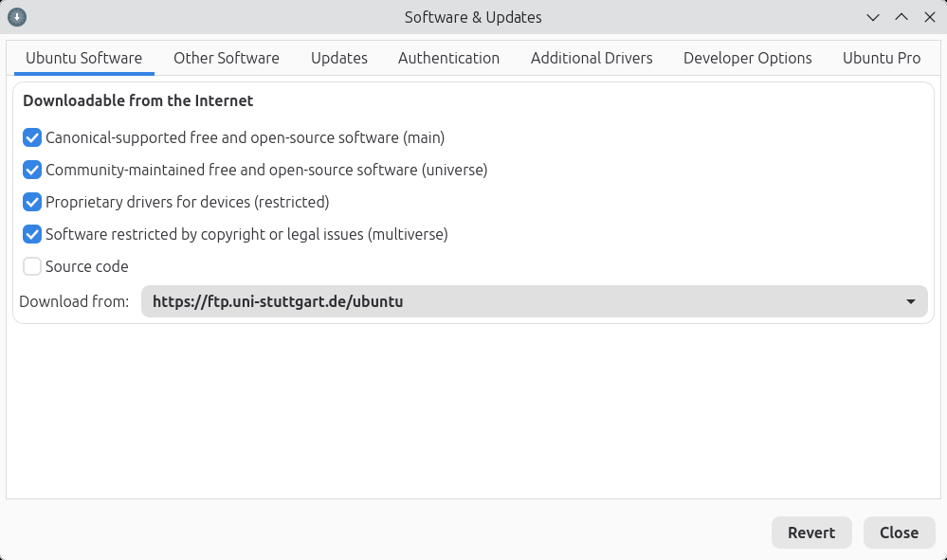Image resolution: width=947 pixels, height=560 pixels.
Task: Uncheck the multiverse software checkbox
Action: [x=32, y=234]
